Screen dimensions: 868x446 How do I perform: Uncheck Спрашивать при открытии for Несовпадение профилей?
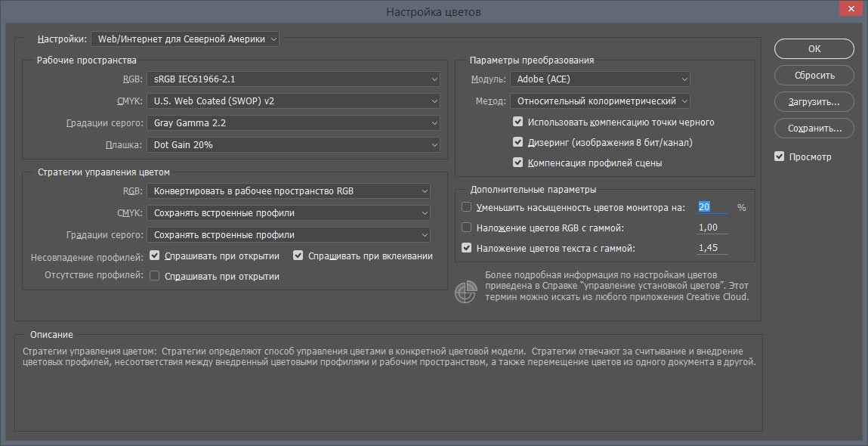(x=154, y=256)
